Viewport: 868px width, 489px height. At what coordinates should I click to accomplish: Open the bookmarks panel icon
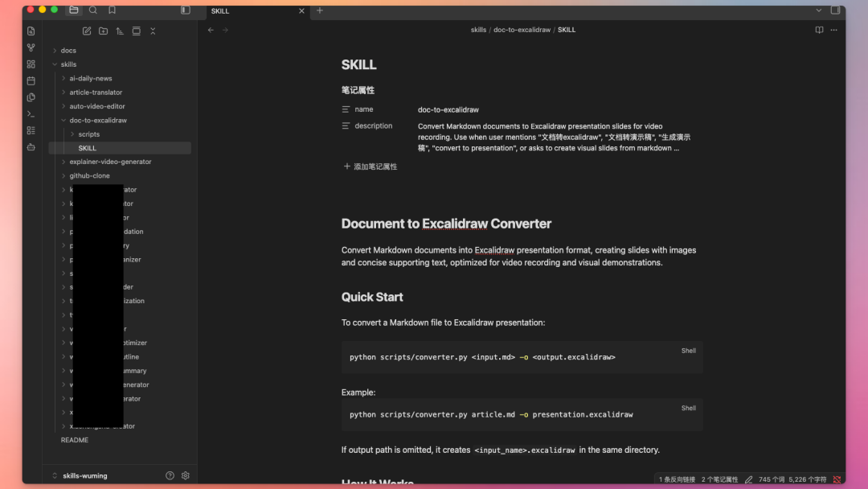[x=112, y=10]
